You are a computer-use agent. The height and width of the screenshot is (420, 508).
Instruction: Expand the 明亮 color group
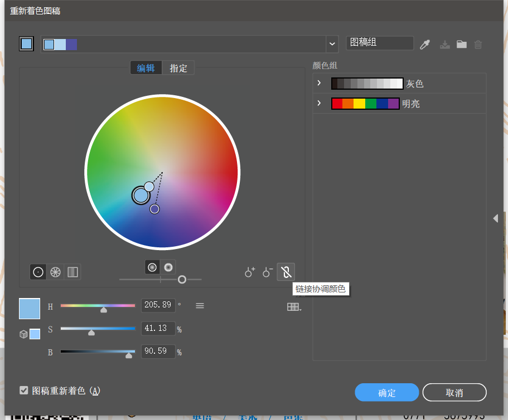point(319,103)
